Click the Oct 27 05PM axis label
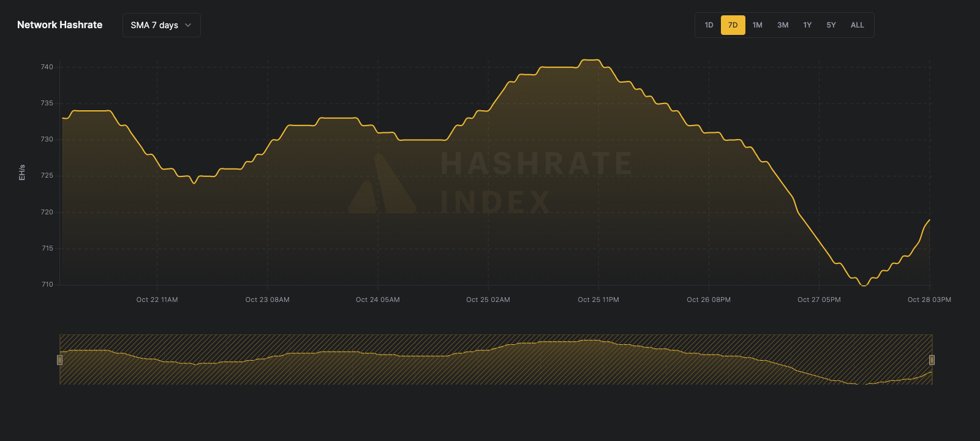The image size is (980, 441). tap(819, 300)
